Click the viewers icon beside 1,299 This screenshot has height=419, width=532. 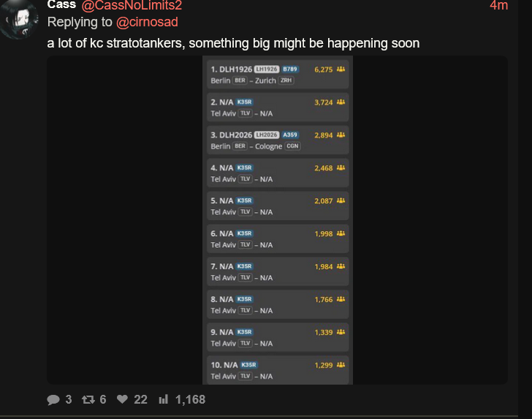(341, 365)
